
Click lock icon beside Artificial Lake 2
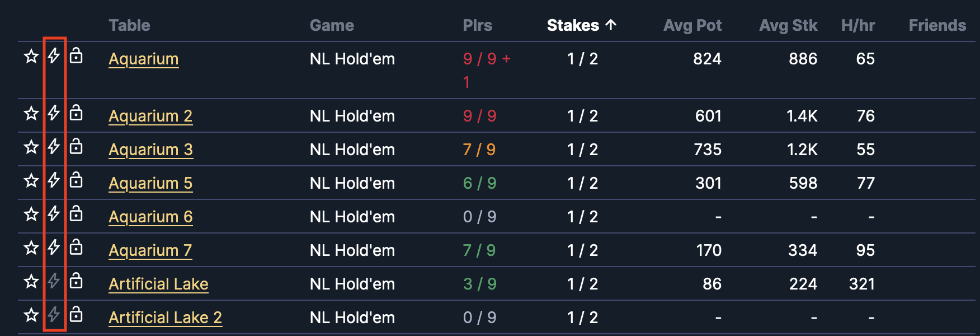tap(76, 314)
